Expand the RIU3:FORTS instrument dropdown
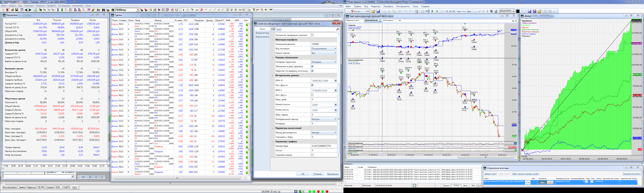The height and width of the screenshot is (193, 644). (513, 11)
